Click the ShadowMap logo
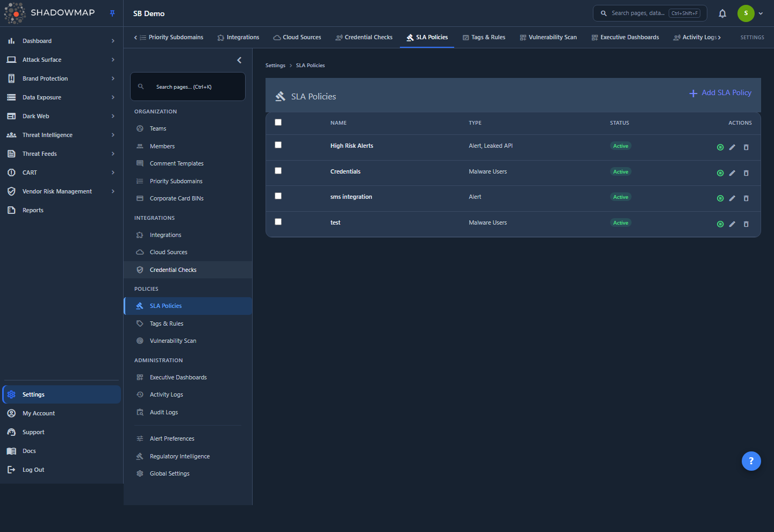 49,13
